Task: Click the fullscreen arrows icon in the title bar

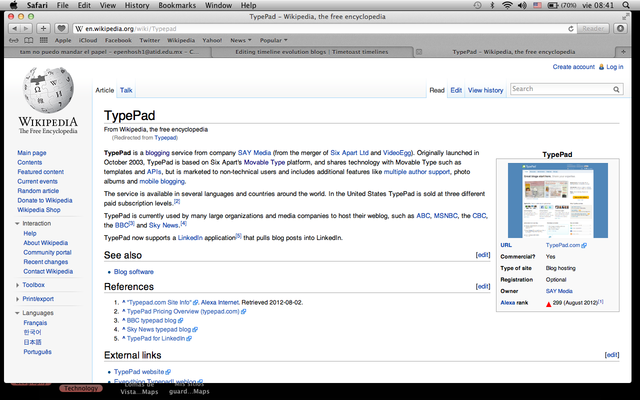Action: point(625,17)
